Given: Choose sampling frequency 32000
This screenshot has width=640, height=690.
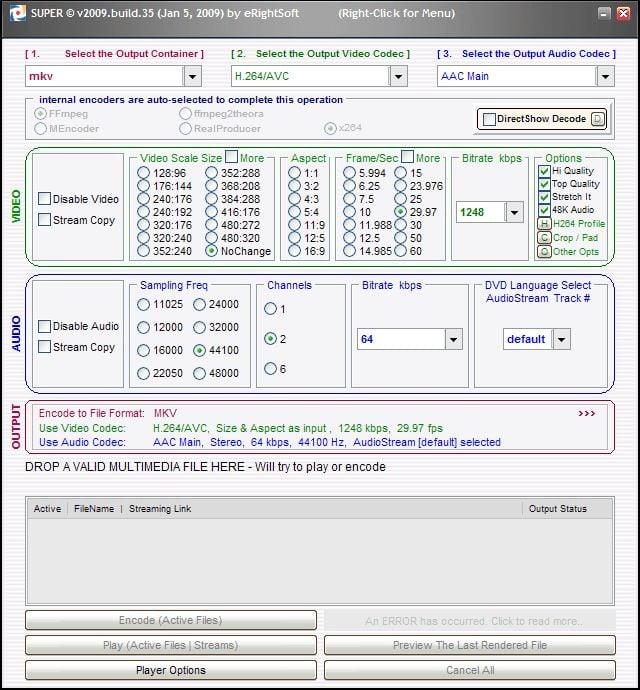Looking at the screenshot, I should coord(199,327).
